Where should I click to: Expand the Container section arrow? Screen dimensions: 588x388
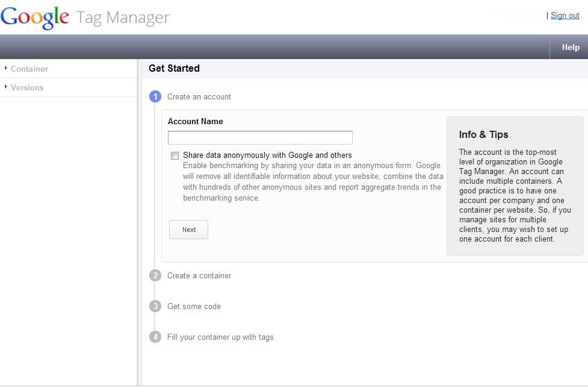(5, 68)
